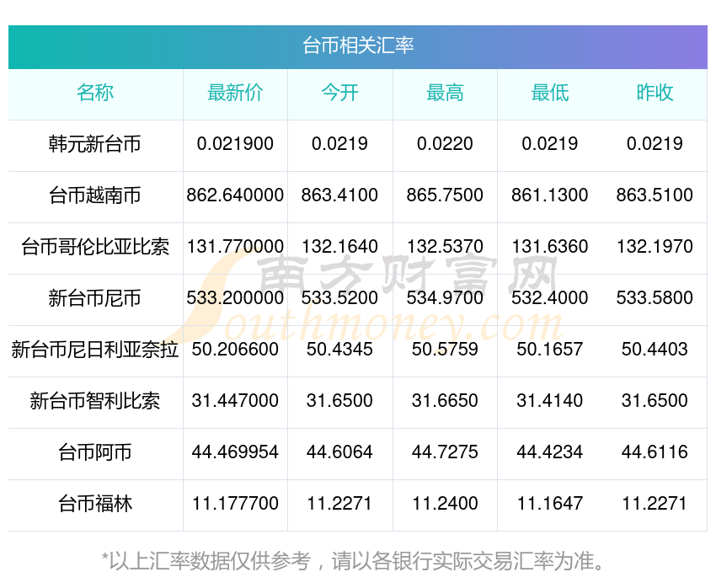
Task: Select the 最新价 column header
Action: click(235, 94)
